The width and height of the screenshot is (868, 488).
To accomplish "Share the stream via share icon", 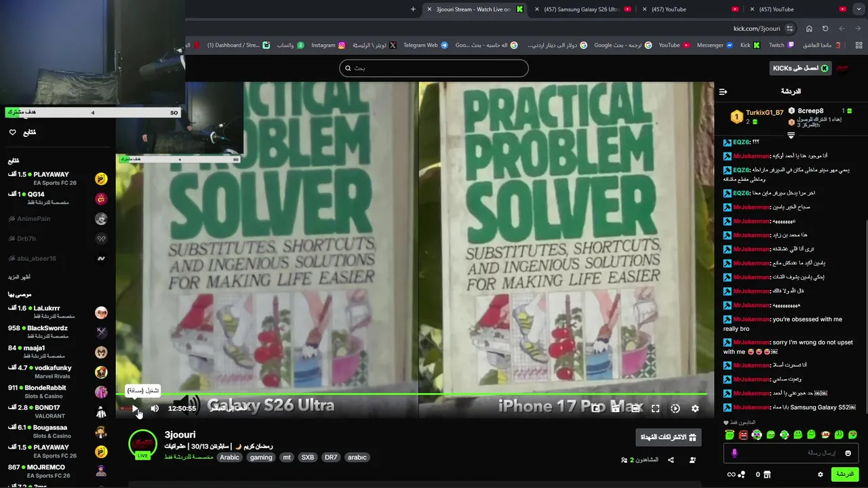I will point(671,460).
